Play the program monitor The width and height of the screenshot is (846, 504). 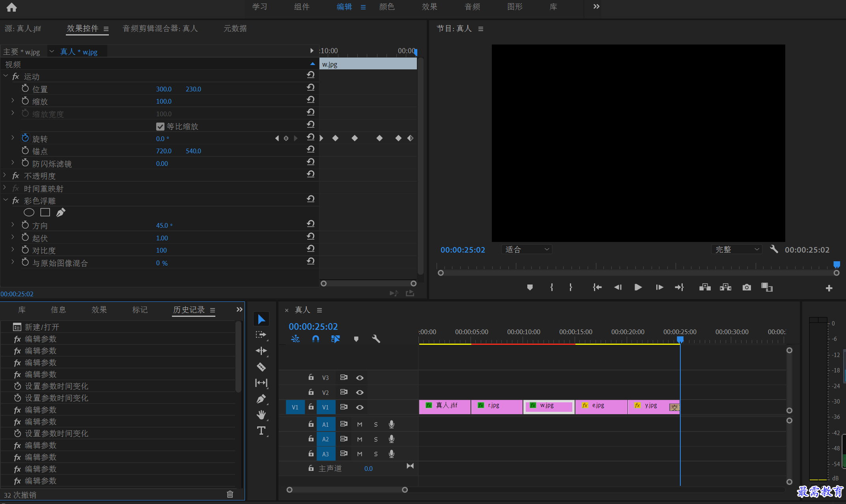click(638, 287)
